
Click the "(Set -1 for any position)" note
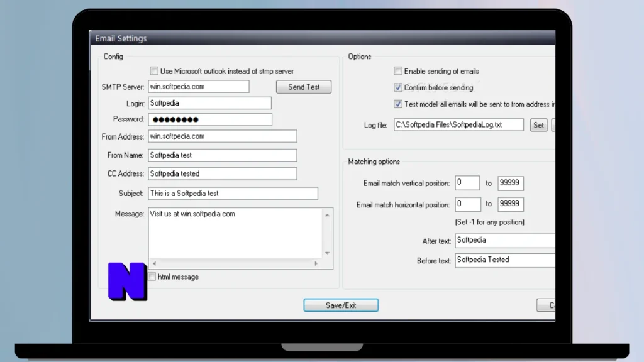(489, 222)
